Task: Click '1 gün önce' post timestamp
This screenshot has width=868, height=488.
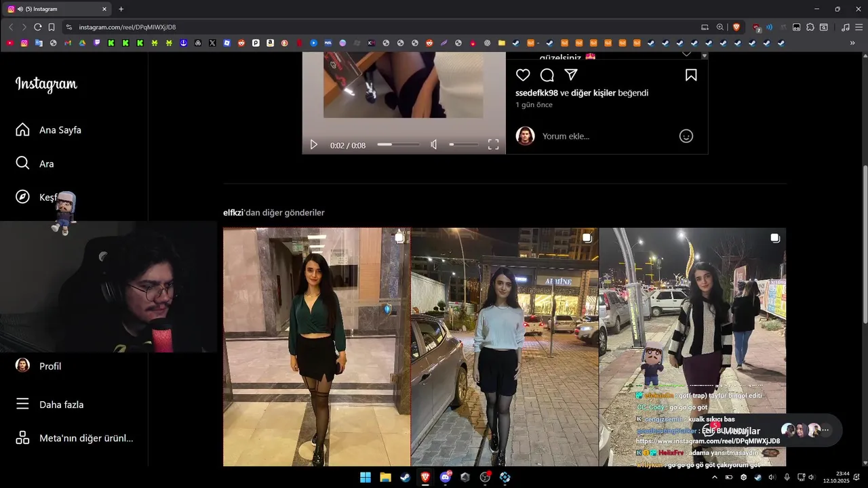Action: [x=534, y=105]
